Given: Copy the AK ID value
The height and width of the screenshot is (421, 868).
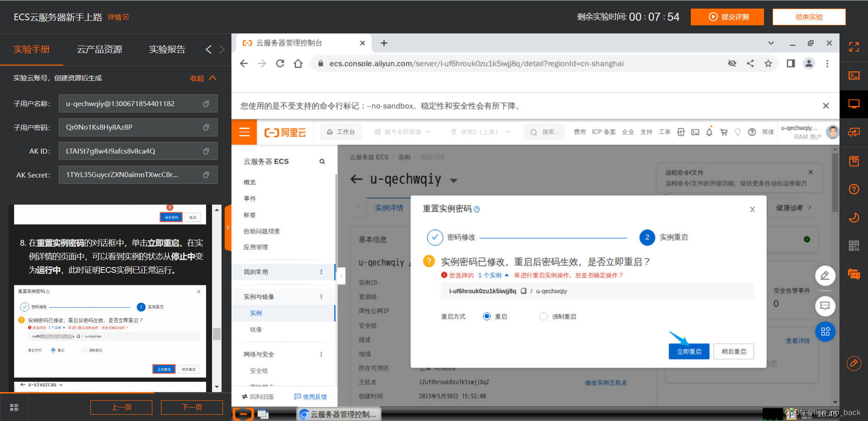Looking at the screenshot, I should (x=206, y=151).
